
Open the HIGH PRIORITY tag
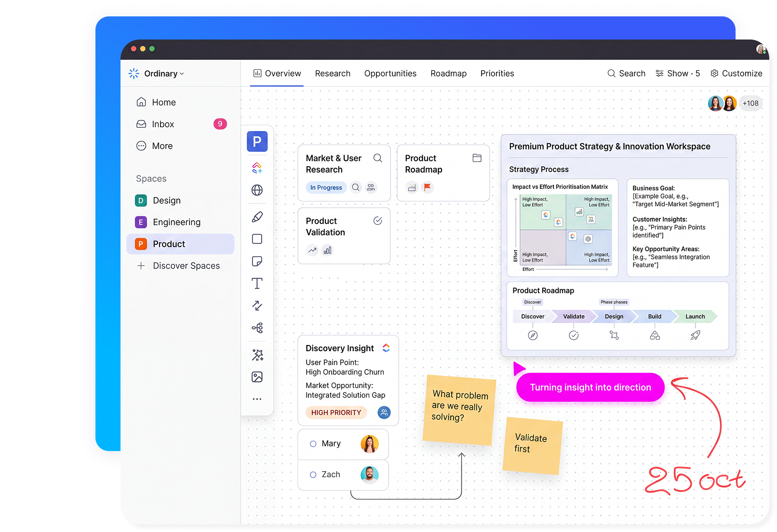click(336, 412)
